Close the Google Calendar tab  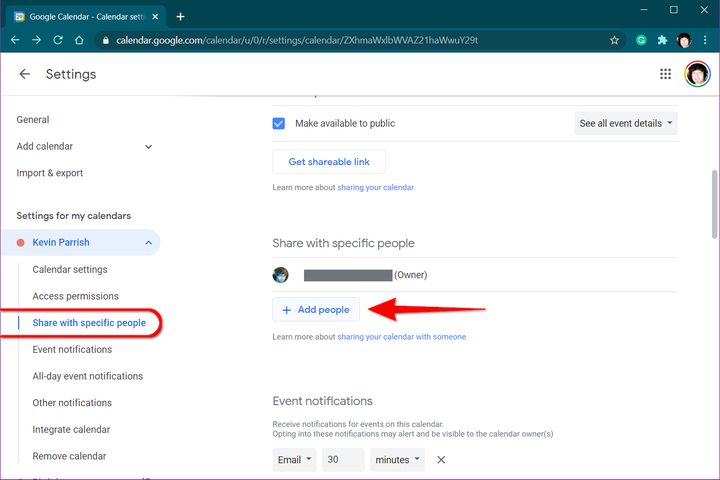pos(155,17)
